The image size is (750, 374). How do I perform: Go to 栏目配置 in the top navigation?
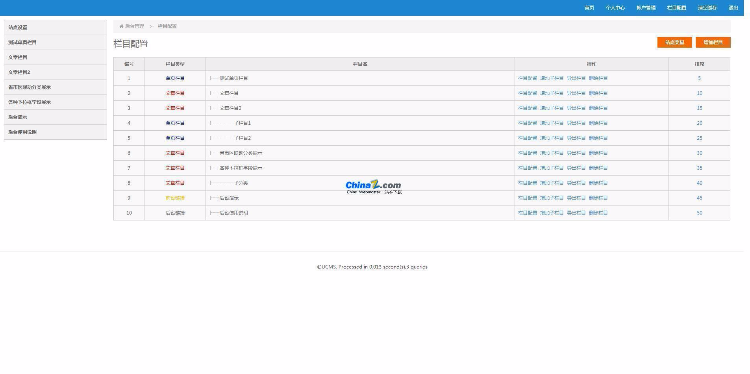tap(676, 8)
